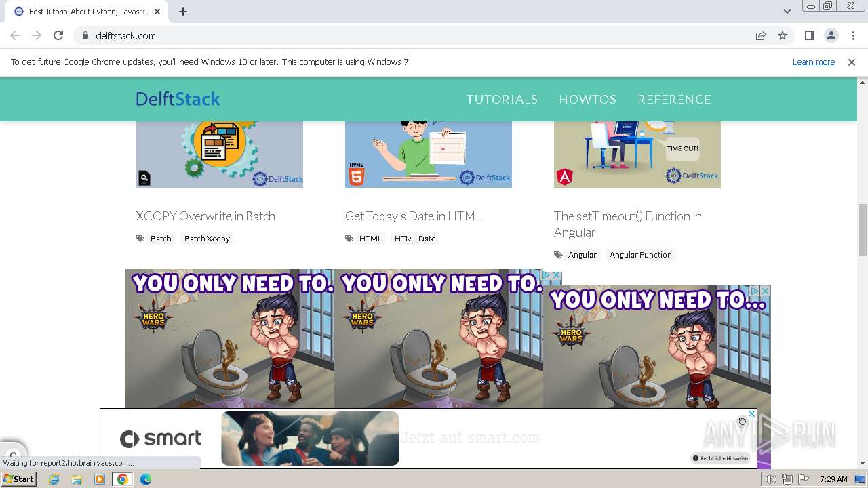Click the volume icon in system tray

(x=771, y=479)
